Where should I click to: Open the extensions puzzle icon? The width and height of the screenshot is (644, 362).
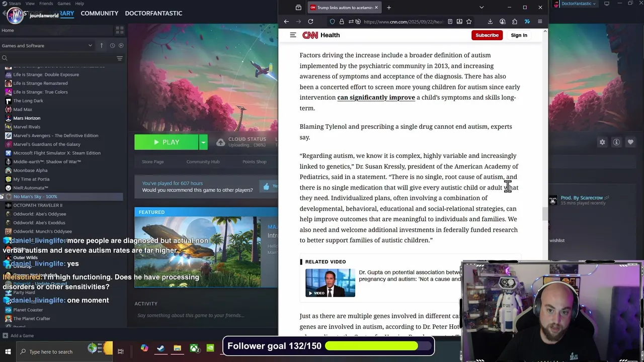coord(515,22)
